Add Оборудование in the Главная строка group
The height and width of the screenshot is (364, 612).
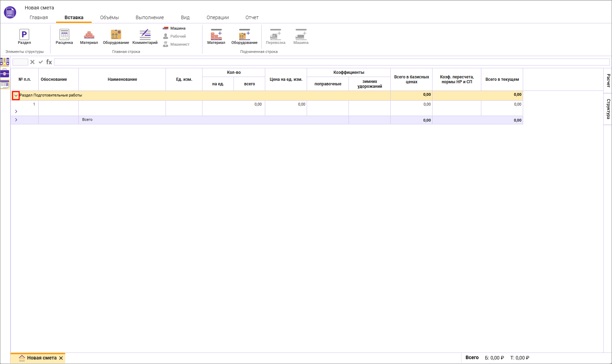[116, 37]
